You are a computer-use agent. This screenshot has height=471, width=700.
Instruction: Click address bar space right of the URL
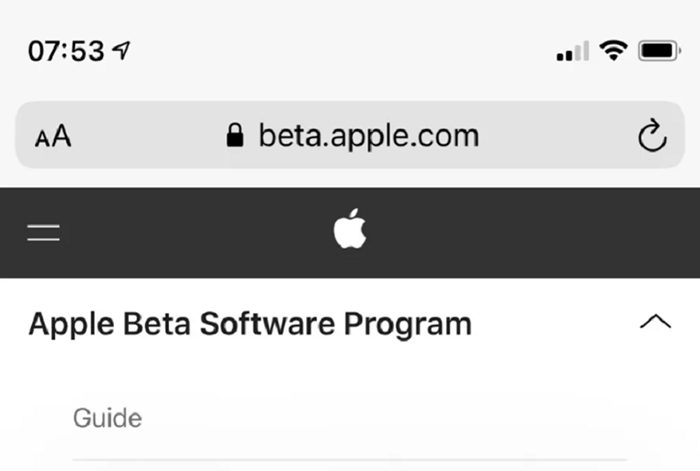558,135
